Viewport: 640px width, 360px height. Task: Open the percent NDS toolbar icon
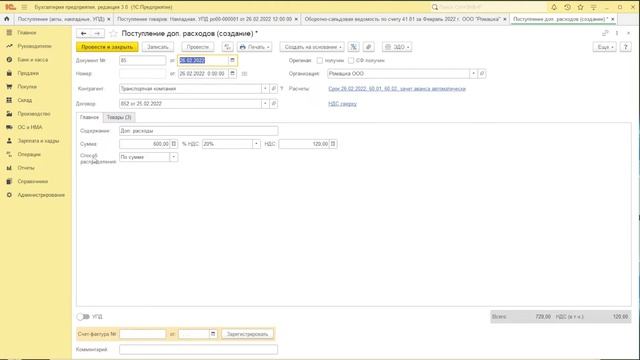353,47
